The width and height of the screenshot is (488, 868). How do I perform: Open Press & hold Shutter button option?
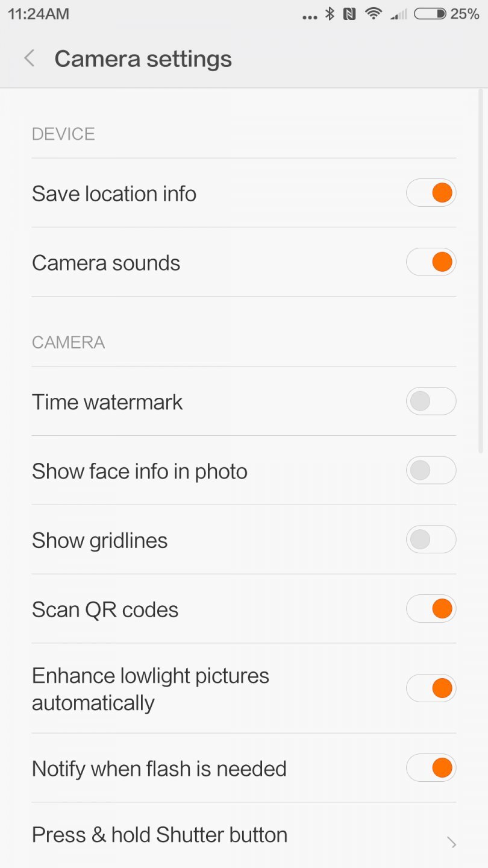pos(160,835)
